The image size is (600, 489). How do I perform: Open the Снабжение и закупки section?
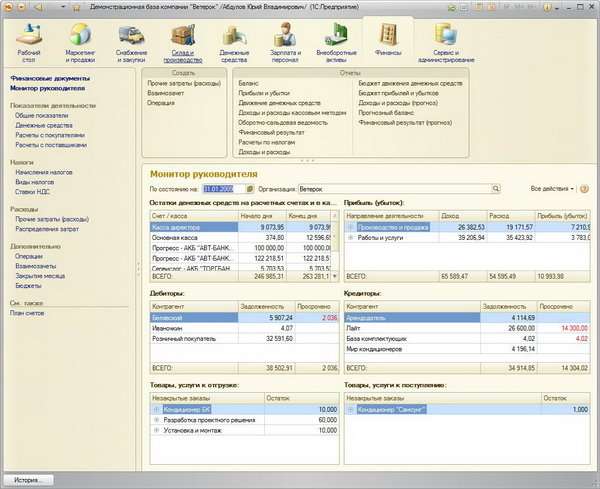tap(131, 43)
